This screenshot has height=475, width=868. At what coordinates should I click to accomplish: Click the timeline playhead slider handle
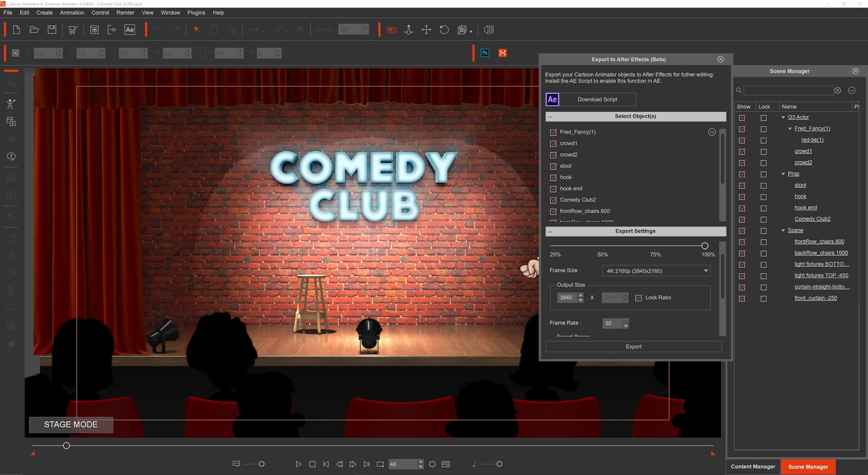pos(66,446)
